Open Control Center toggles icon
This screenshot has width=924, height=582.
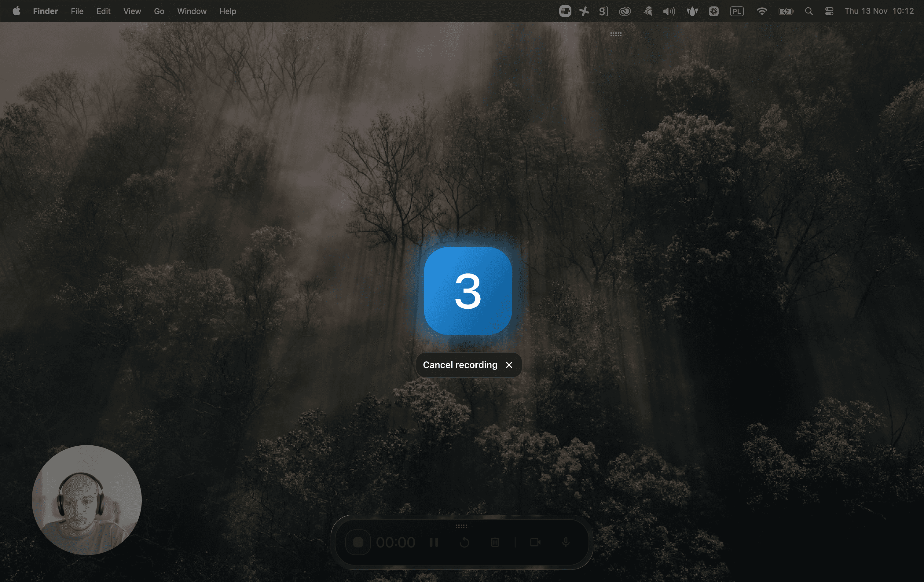pos(829,11)
